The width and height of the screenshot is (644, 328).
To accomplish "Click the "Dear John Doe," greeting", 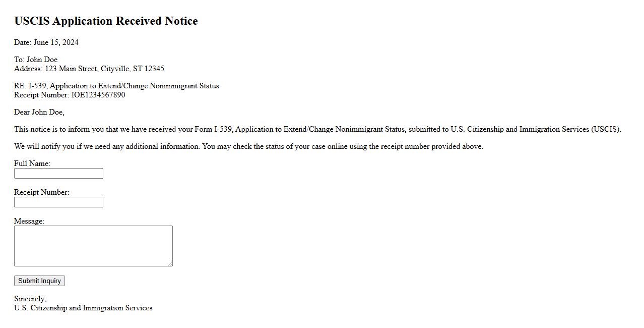I will [39, 112].
